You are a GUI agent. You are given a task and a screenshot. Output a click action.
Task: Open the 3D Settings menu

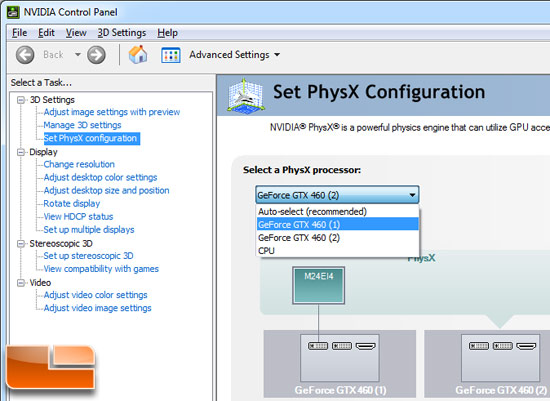pos(122,33)
